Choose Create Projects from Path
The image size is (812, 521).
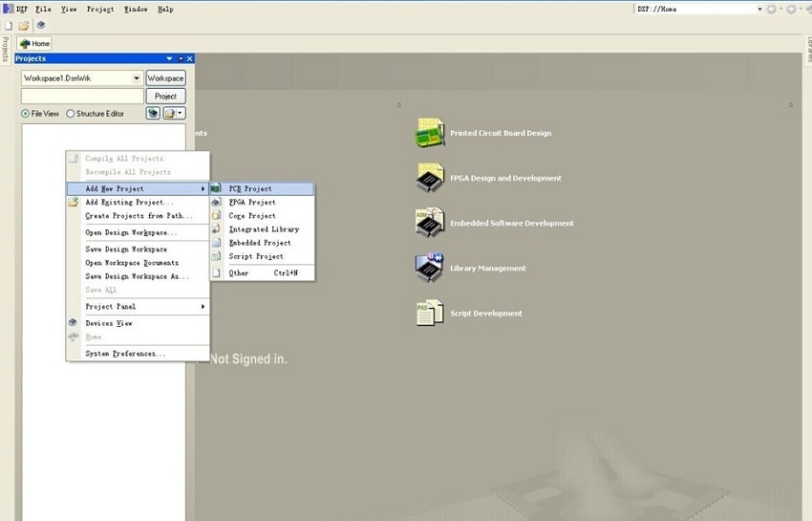tap(139, 215)
